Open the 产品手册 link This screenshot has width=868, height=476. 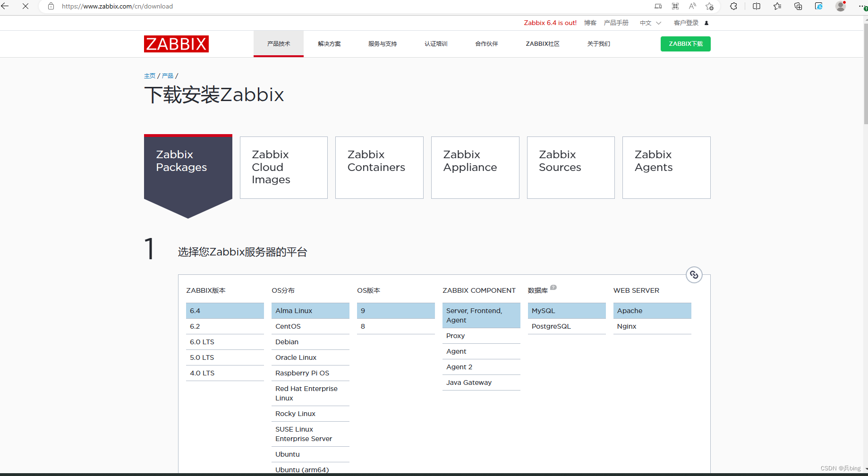tap(616, 23)
